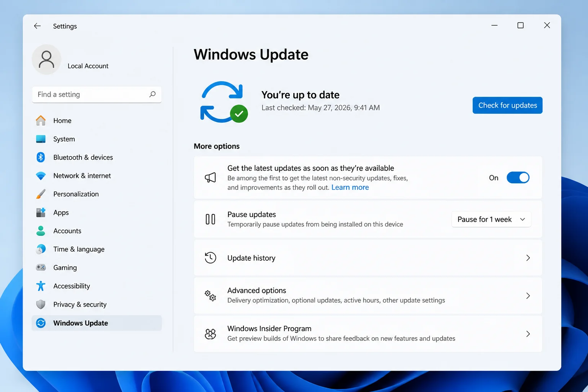
Task: Click the Advanced options gears icon
Action: [210, 296]
